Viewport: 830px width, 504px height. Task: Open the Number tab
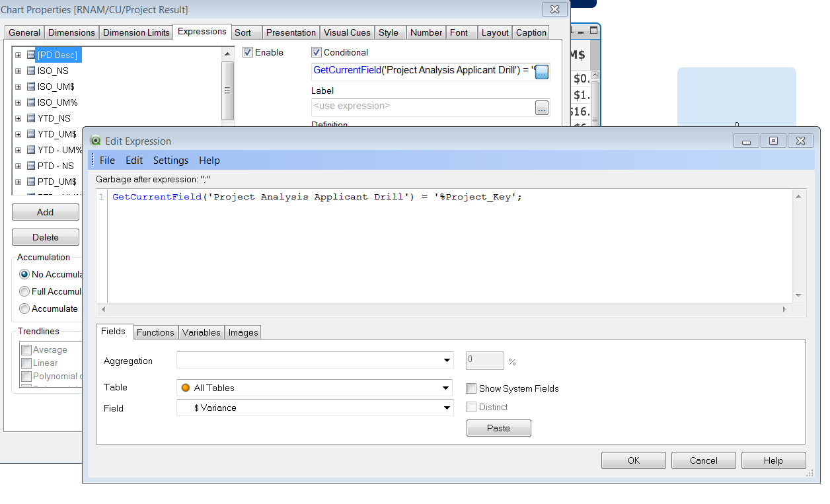(x=426, y=32)
